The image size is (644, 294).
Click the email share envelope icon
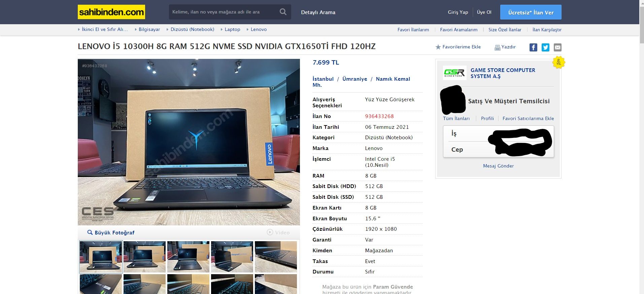[x=557, y=47]
